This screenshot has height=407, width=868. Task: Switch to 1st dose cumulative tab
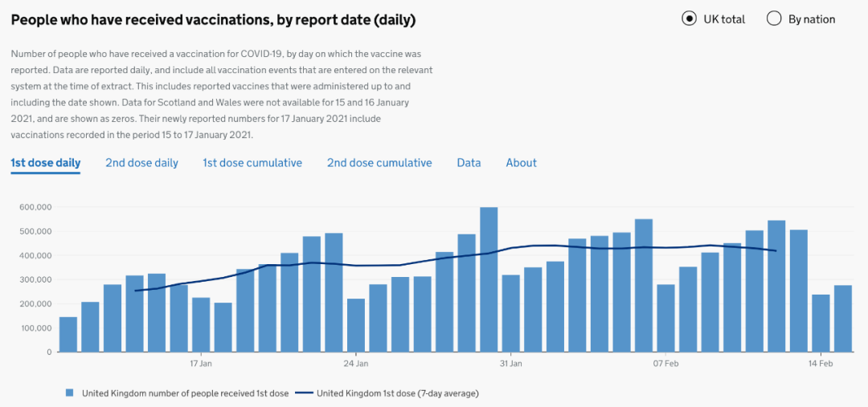coord(252,163)
